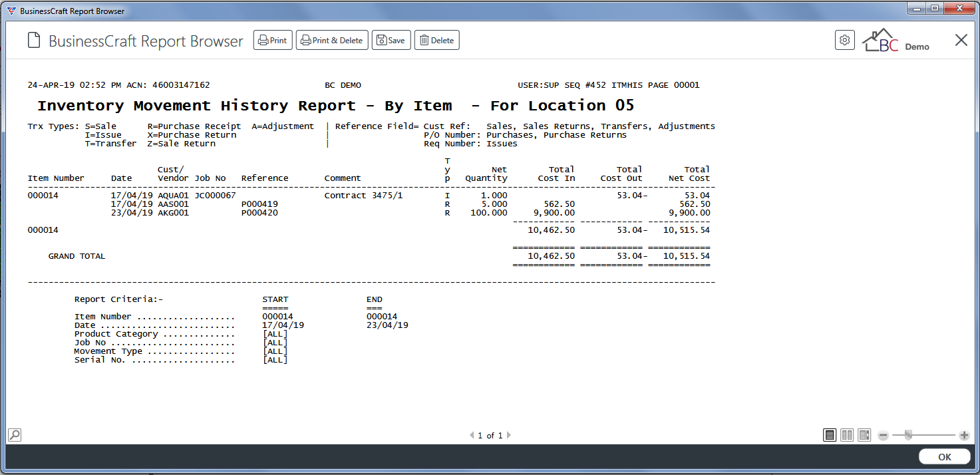Click the 'Product Category' criteria label
Screen dimensions: 980x475
(116, 334)
